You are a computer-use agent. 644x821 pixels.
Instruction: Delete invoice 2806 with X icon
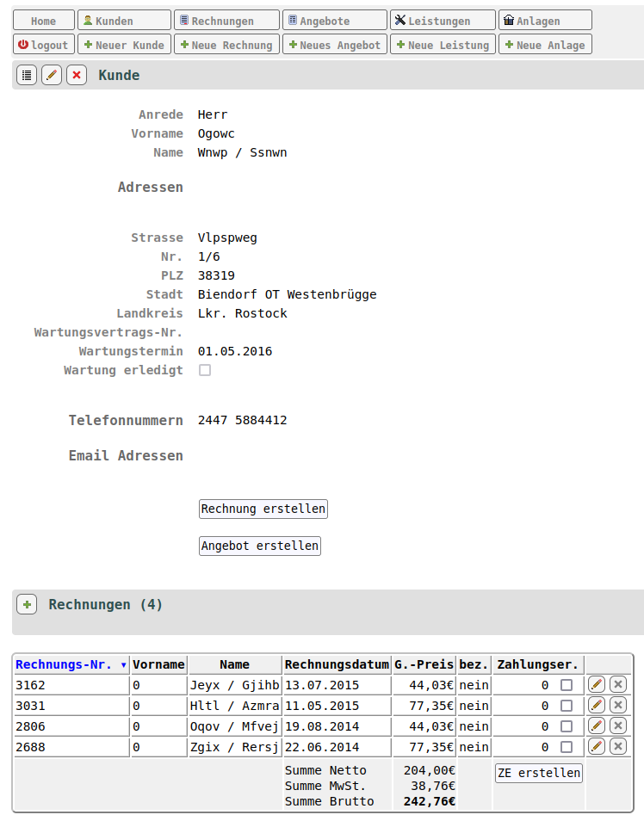(x=618, y=725)
